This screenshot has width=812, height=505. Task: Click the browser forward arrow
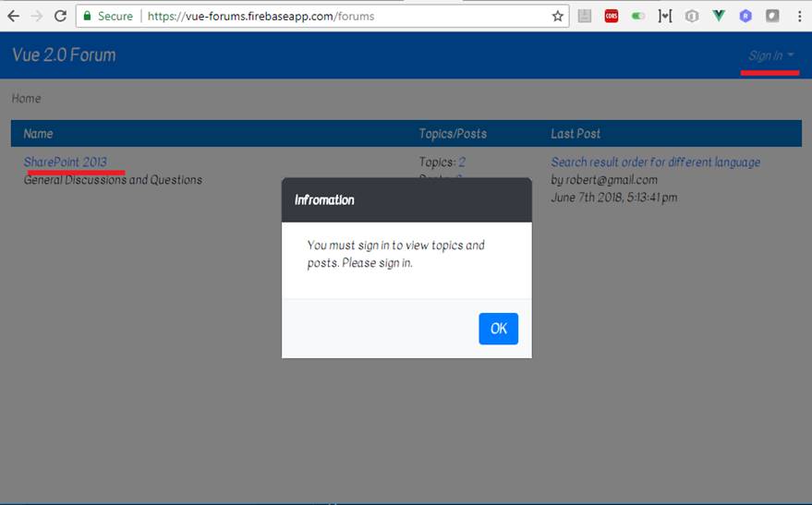(x=36, y=16)
